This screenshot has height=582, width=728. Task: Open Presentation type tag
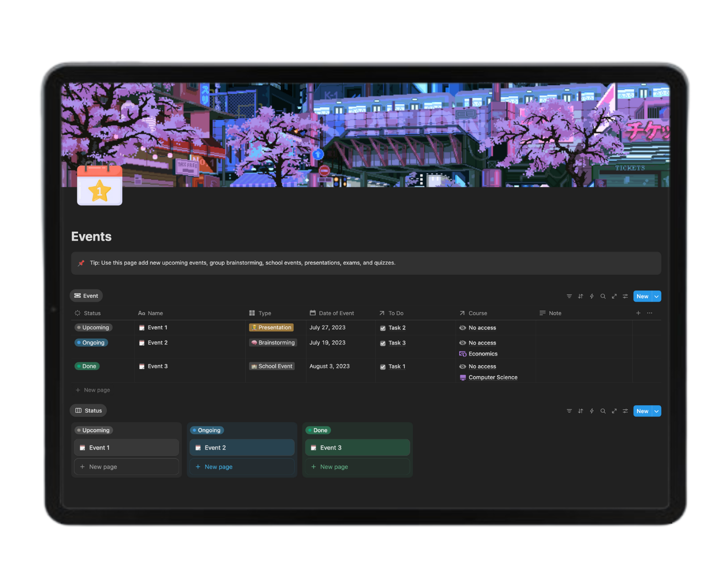[271, 328]
